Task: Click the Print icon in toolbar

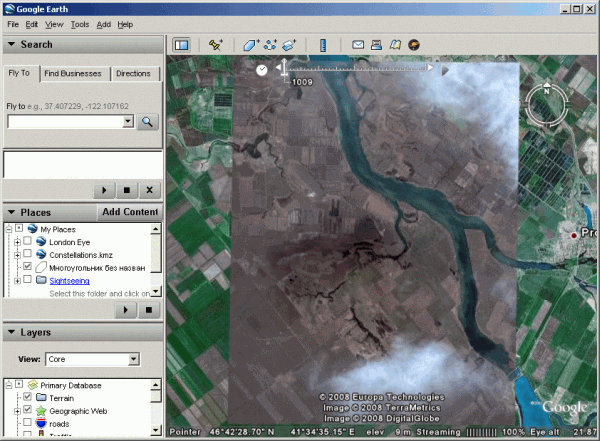Action: 376,45
